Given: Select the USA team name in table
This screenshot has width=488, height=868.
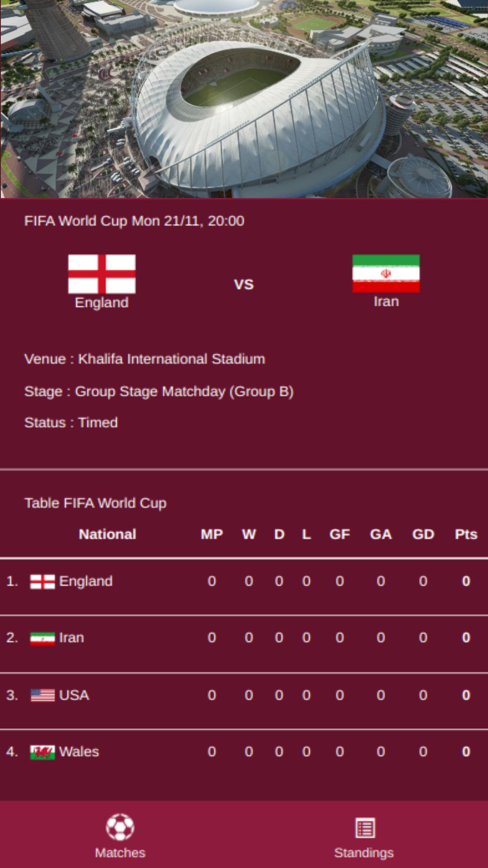Looking at the screenshot, I should (74, 695).
